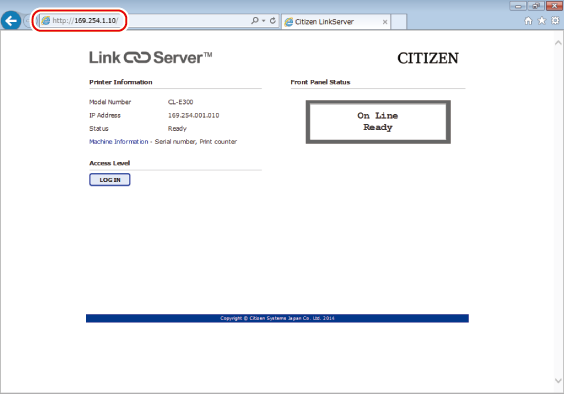Click the Status value Ready
This screenshot has height=394, width=564.
pos(177,128)
